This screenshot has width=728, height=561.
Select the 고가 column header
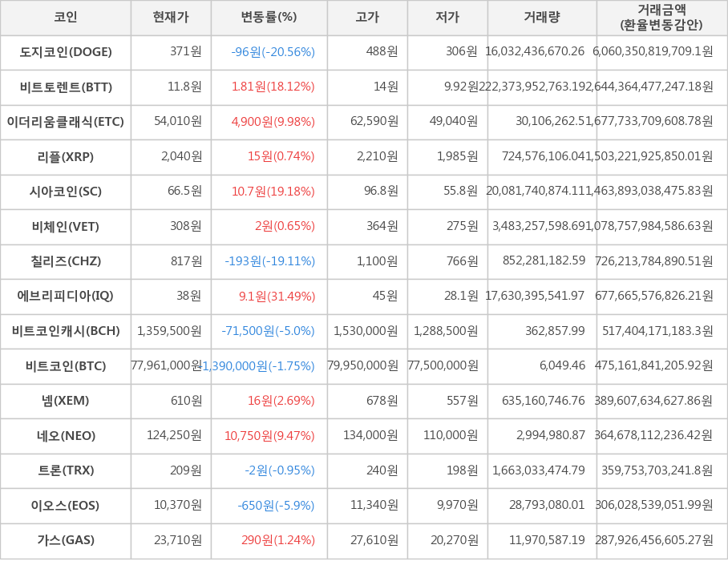click(367, 17)
